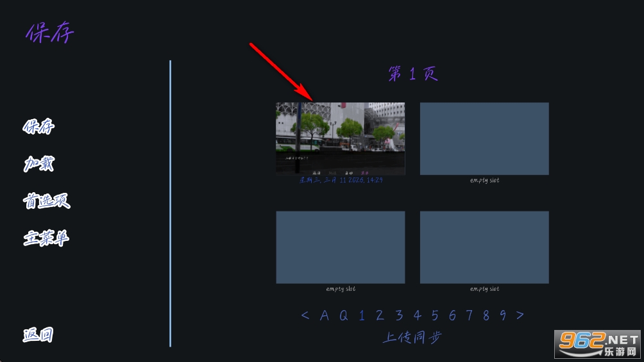Click the 保存 menu item in sidebar
The image size is (644, 362).
click(x=38, y=127)
